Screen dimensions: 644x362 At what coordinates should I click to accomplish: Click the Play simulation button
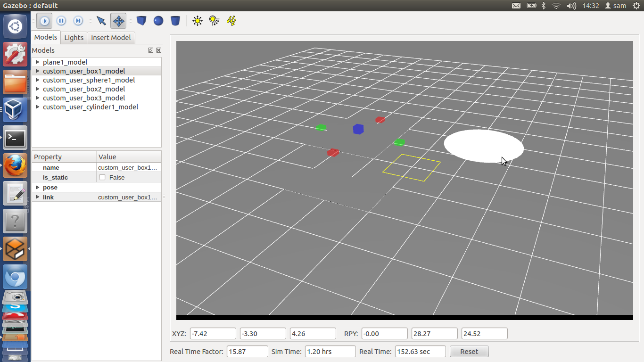click(44, 21)
